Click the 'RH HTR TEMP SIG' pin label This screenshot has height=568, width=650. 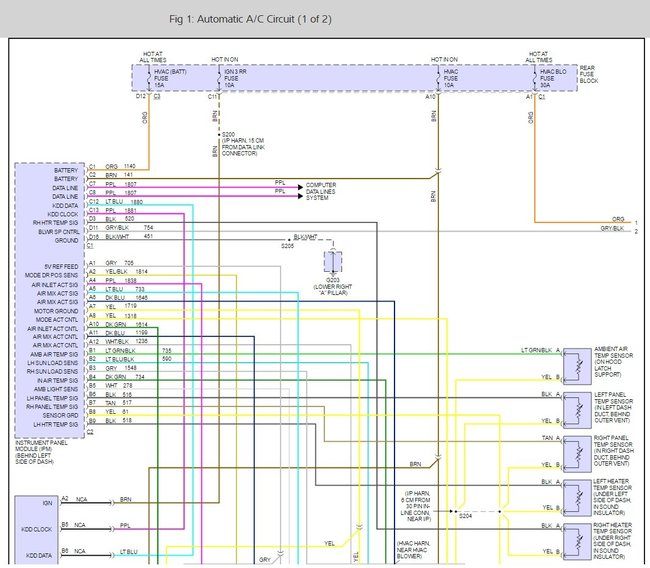(x=56, y=223)
